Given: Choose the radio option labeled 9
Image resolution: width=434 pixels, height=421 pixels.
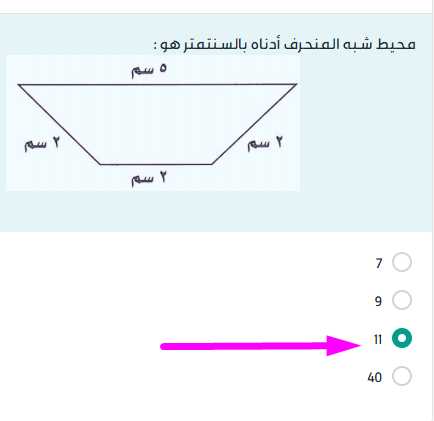Looking at the screenshot, I should coord(402,300).
